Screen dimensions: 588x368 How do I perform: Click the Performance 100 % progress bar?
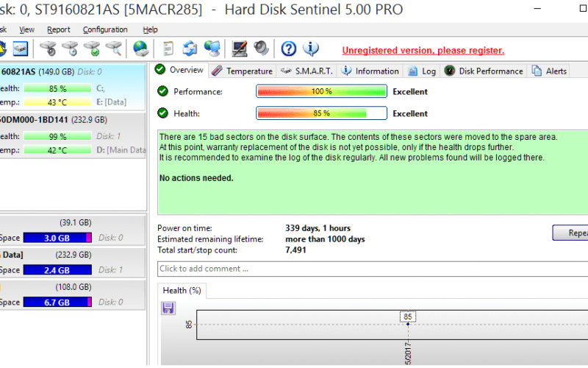[x=321, y=91]
